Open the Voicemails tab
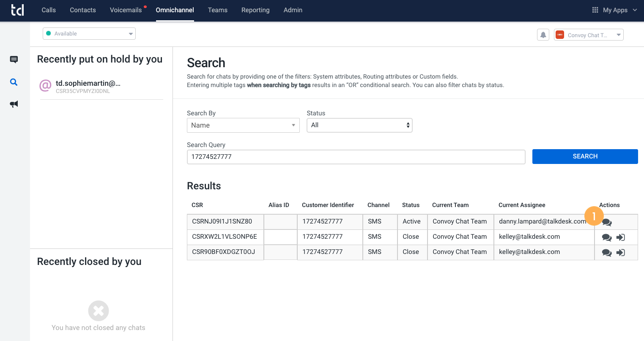 tap(126, 10)
